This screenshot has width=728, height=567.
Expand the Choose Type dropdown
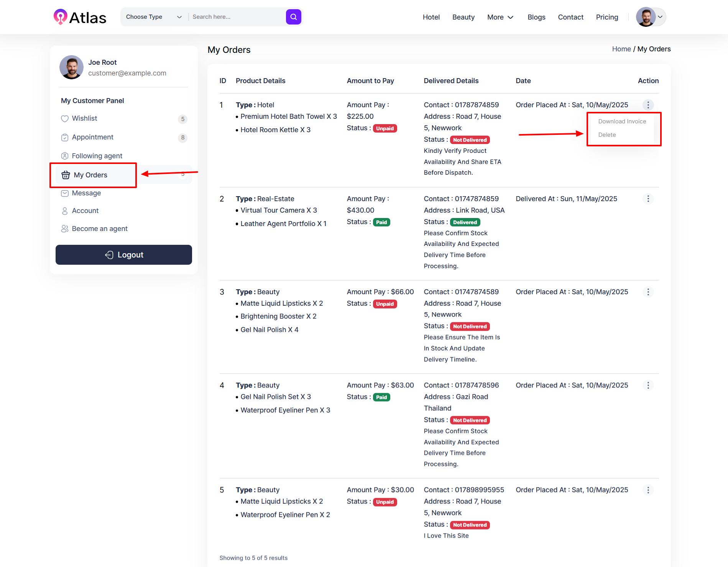point(154,17)
